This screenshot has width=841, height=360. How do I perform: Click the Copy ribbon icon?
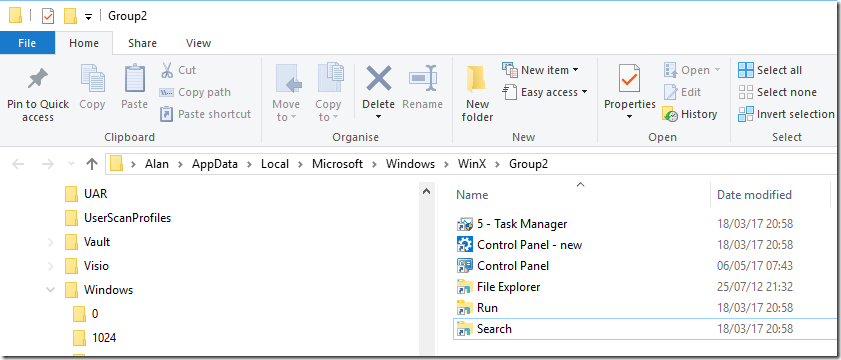tap(92, 79)
